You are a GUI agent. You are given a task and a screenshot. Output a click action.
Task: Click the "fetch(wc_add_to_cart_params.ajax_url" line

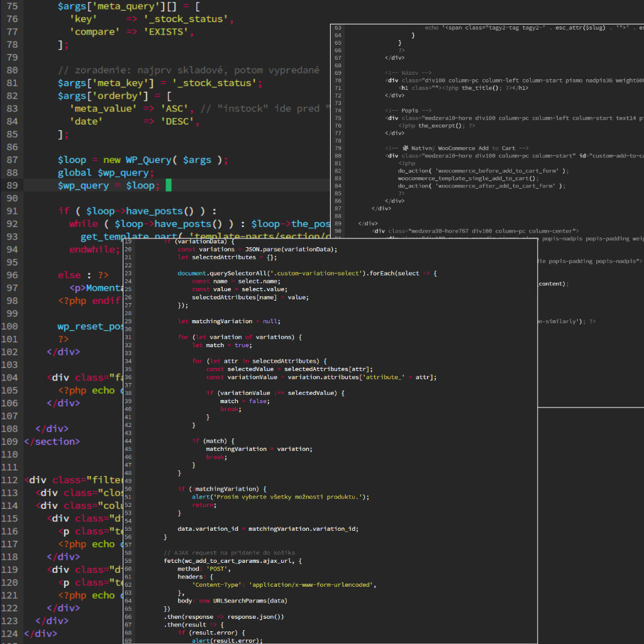[233, 560]
